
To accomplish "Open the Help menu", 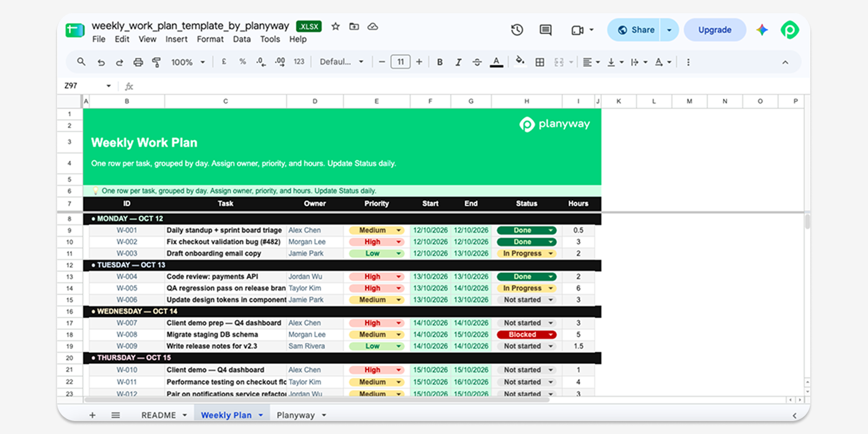I will [298, 39].
